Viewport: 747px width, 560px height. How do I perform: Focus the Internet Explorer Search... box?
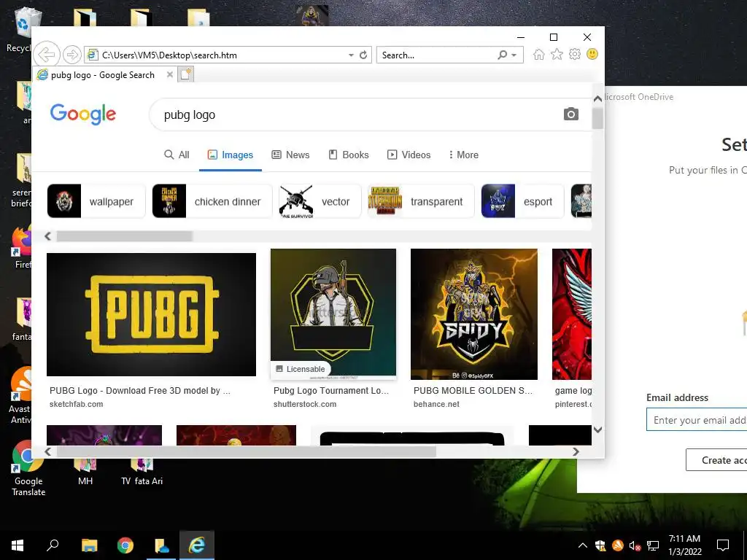[x=436, y=55]
